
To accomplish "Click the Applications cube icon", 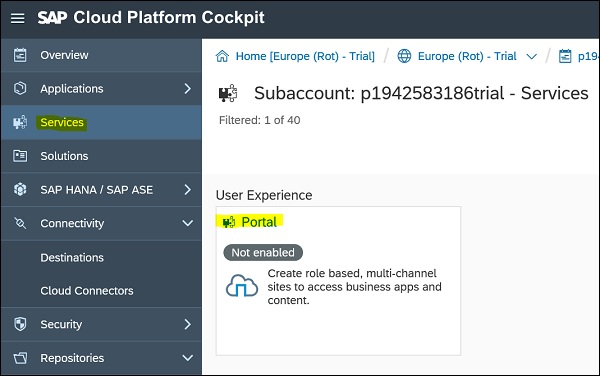I will coord(20,88).
